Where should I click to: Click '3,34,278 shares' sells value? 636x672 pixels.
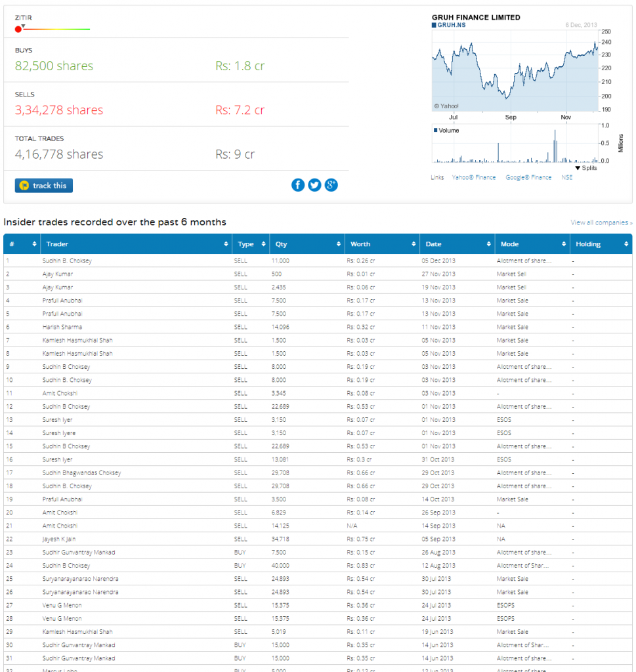tap(59, 110)
